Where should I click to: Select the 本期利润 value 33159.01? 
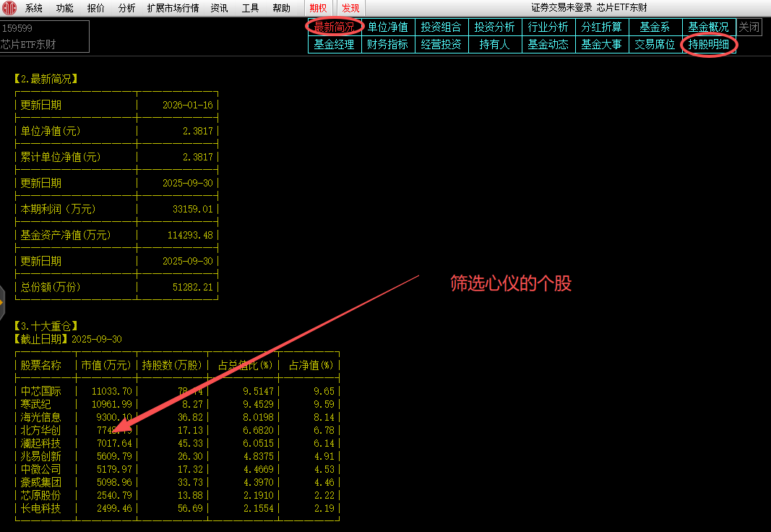pos(193,209)
